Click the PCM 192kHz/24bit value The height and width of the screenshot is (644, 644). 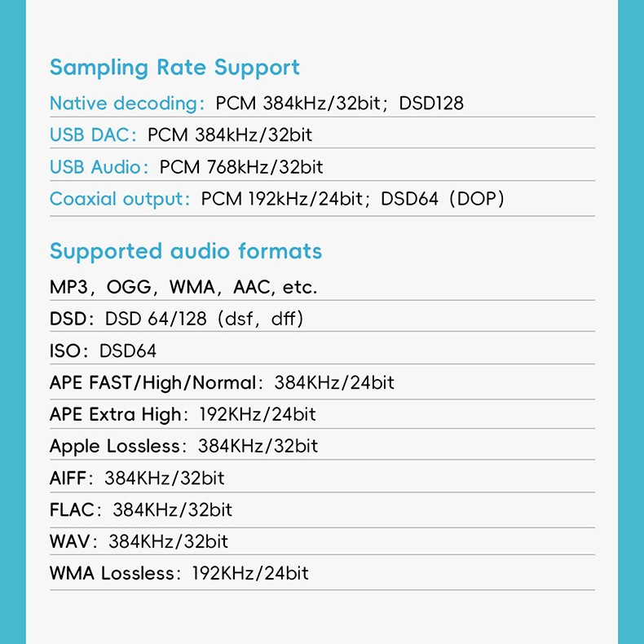(x=282, y=199)
